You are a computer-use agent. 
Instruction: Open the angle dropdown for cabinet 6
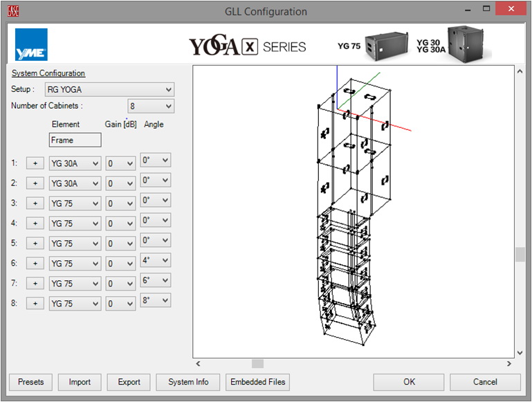pos(155,261)
